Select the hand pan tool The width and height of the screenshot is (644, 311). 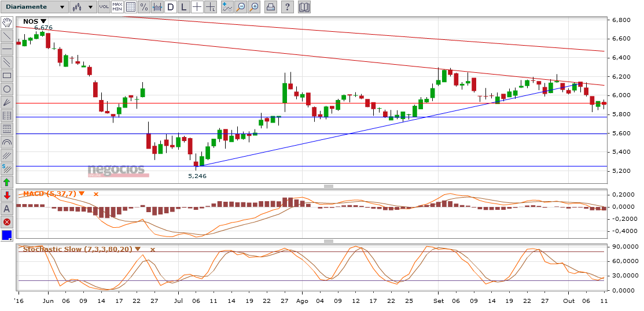(x=7, y=22)
